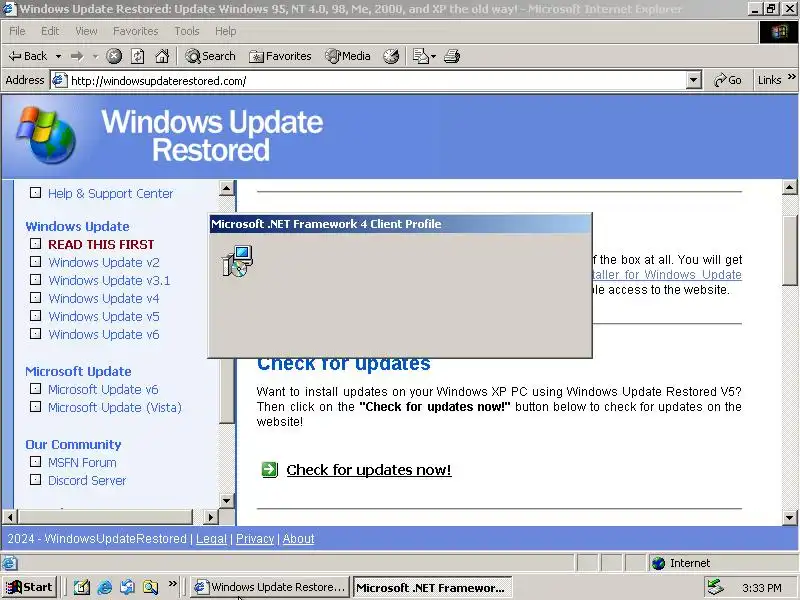
Task: Open the Windows Update v2 link
Action: [x=104, y=262]
